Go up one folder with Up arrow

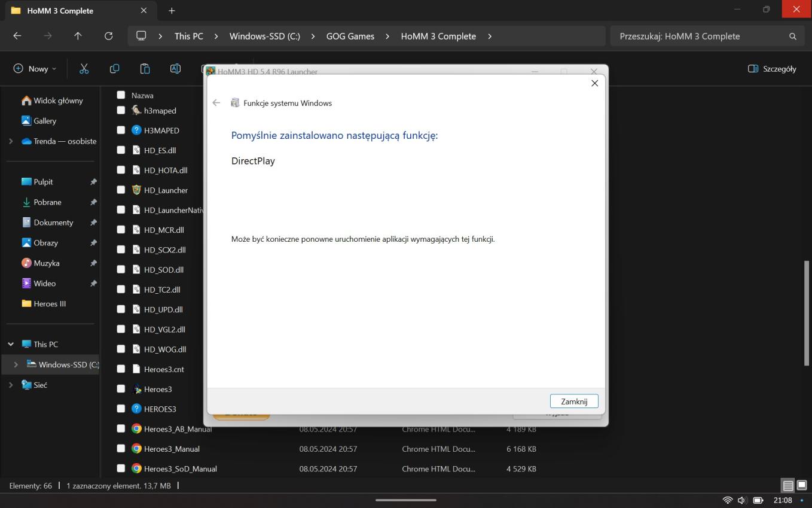click(x=78, y=36)
